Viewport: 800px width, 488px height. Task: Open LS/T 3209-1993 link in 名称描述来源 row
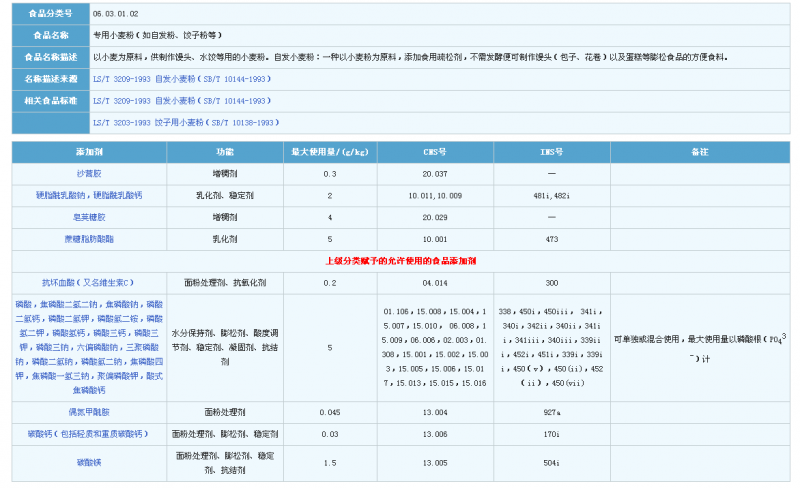(x=180, y=78)
